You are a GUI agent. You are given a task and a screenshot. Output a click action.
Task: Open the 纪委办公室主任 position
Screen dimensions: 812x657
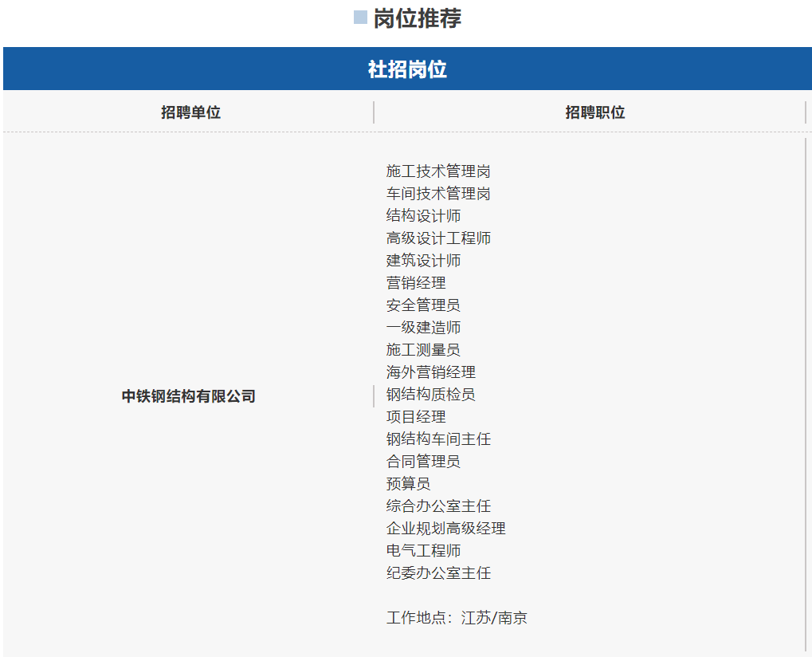tap(438, 572)
